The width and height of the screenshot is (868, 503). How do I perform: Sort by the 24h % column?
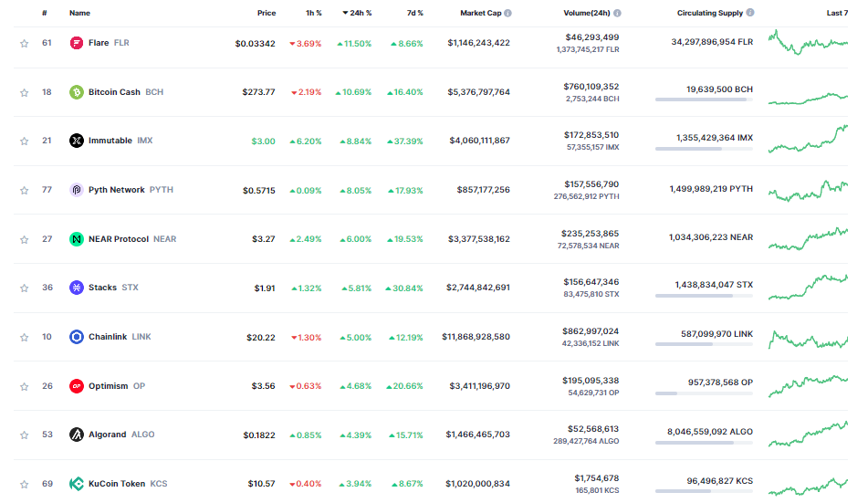(357, 13)
